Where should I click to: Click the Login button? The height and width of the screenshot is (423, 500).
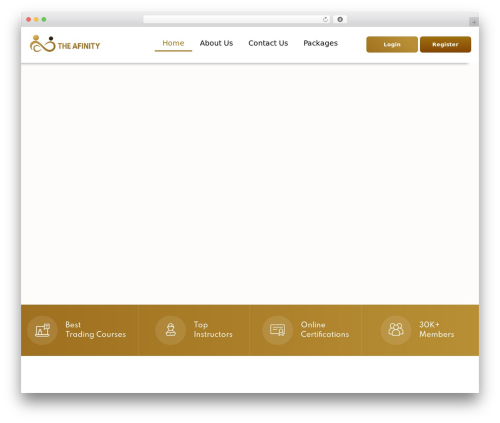click(392, 44)
